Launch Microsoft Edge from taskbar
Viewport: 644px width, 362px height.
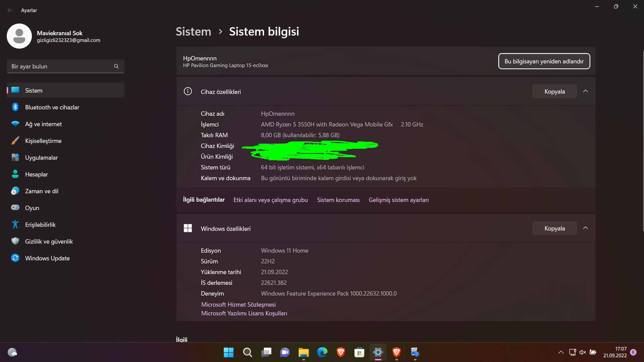point(322,352)
